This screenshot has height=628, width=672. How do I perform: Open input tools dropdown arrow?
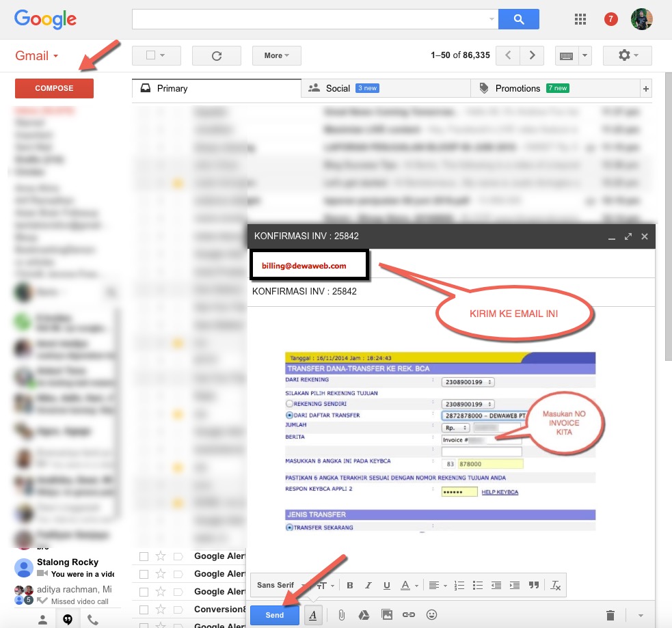click(x=584, y=55)
